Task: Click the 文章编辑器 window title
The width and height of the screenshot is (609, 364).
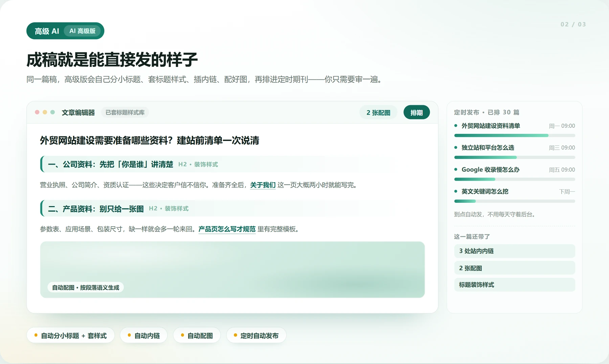Action: click(x=78, y=113)
